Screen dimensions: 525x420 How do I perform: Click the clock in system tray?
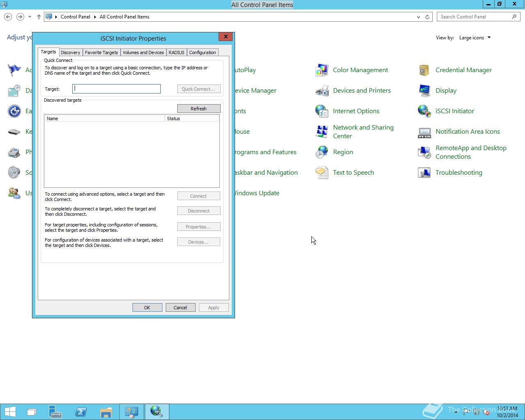(507, 412)
